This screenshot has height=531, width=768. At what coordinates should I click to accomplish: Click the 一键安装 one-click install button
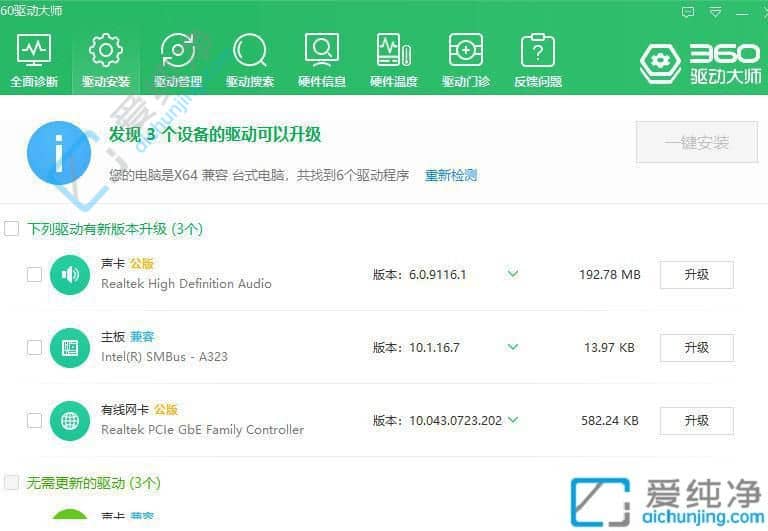696,143
